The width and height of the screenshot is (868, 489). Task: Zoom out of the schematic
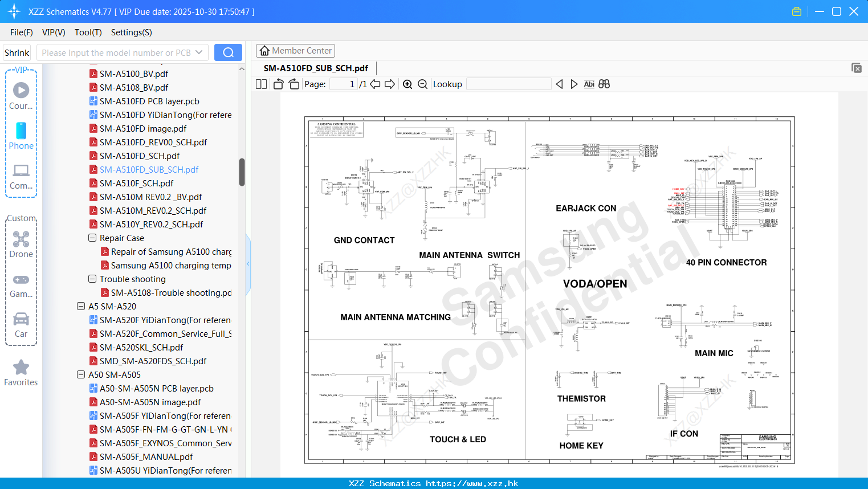(x=422, y=84)
